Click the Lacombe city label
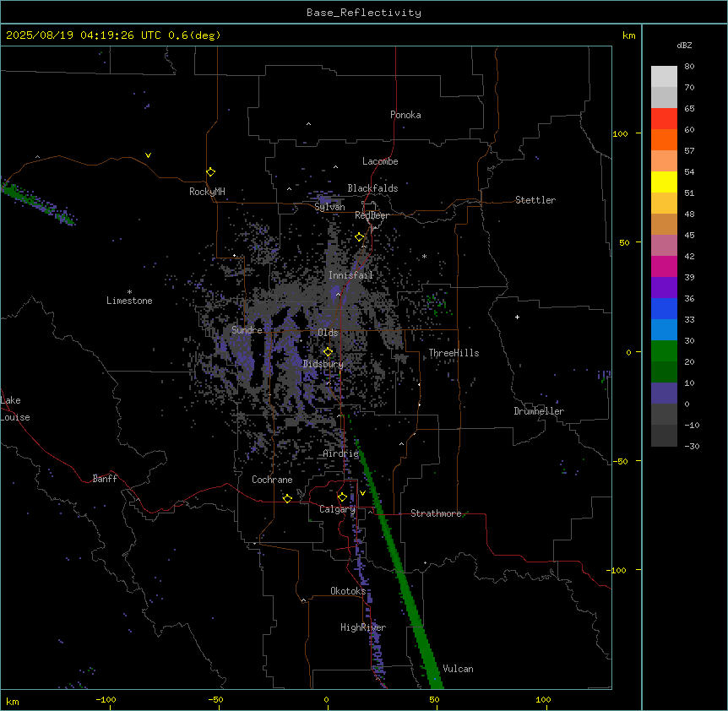Image resolution: width=728 pixels, height=711 pixels. pyautogui.click(x=380, y=161)
